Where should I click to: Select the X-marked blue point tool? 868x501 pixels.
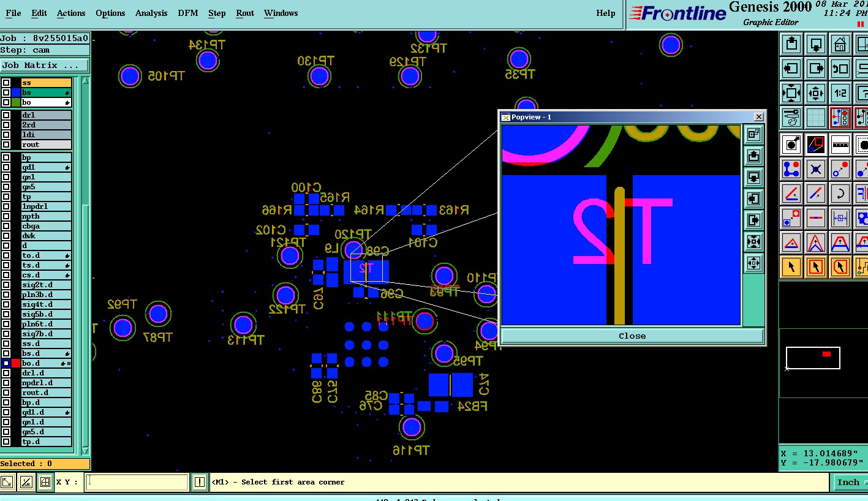click(x=816, y=169)
